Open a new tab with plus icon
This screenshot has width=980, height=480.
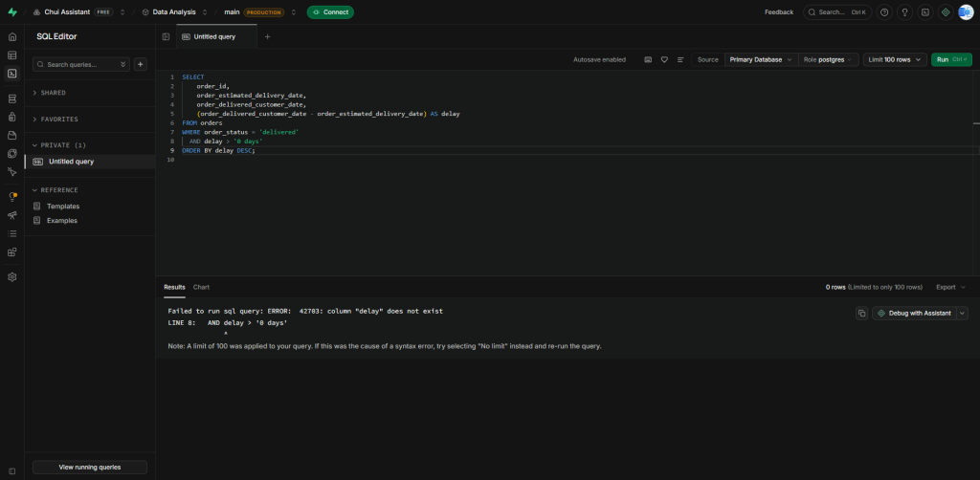coord(268,37)
